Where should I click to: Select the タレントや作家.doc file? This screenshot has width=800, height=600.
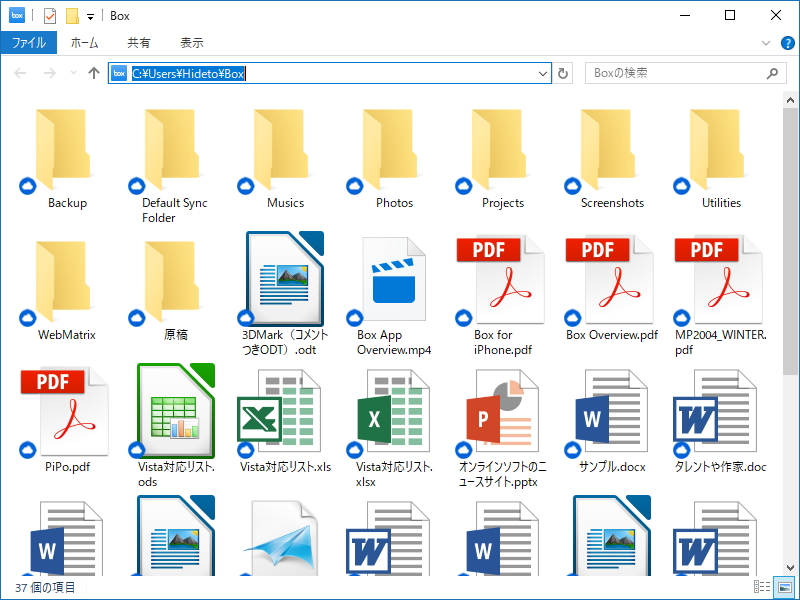coord(721,421)
